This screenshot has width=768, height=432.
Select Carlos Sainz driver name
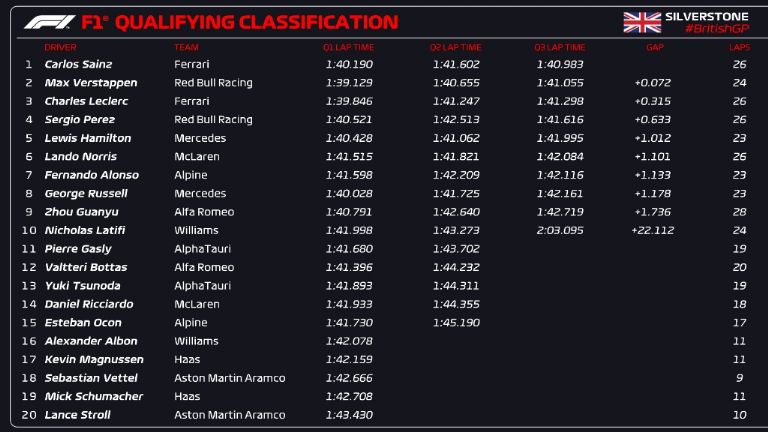81,64
